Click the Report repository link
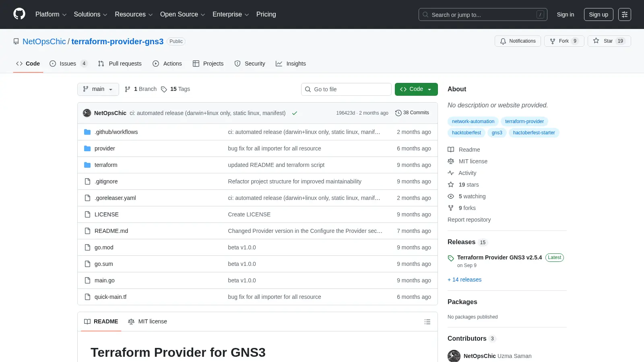This screenshot has width=644, height=362. tap(469, 220)
